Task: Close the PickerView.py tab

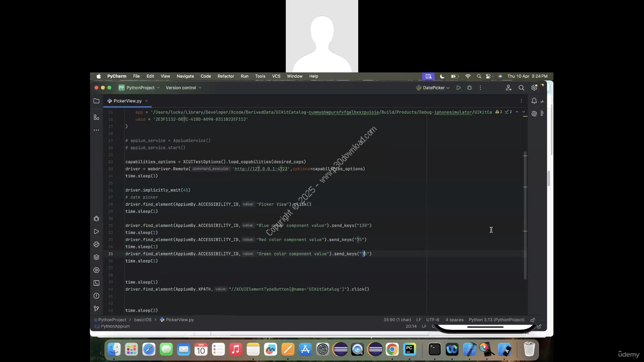Action: tap(146, 101)
